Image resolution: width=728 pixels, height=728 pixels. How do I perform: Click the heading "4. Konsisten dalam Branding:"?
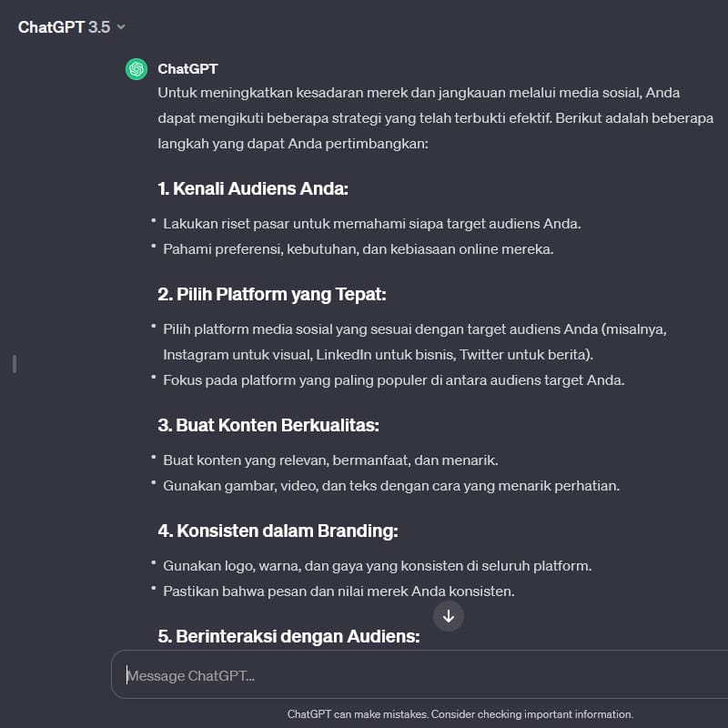click(278, 531)
